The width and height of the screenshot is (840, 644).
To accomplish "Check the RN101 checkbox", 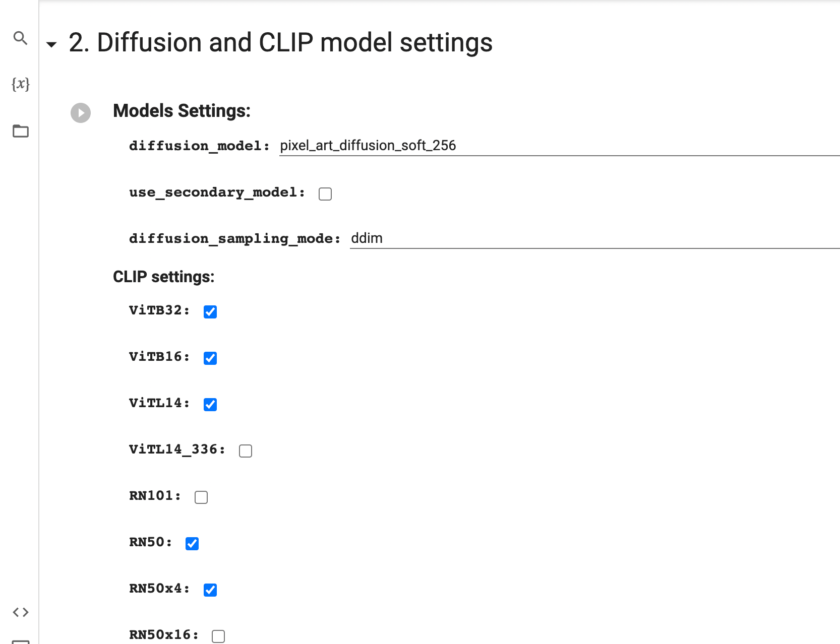I will 201,497.
